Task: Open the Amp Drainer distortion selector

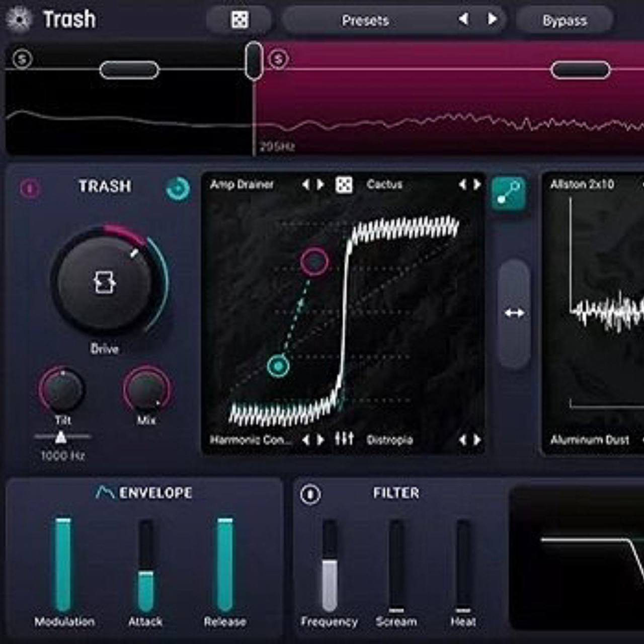Action: (242, 185)
